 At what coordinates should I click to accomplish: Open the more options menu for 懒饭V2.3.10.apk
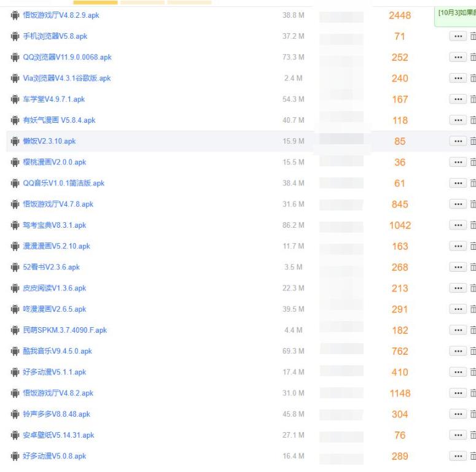pyautogui.click(x=458, y=141)
